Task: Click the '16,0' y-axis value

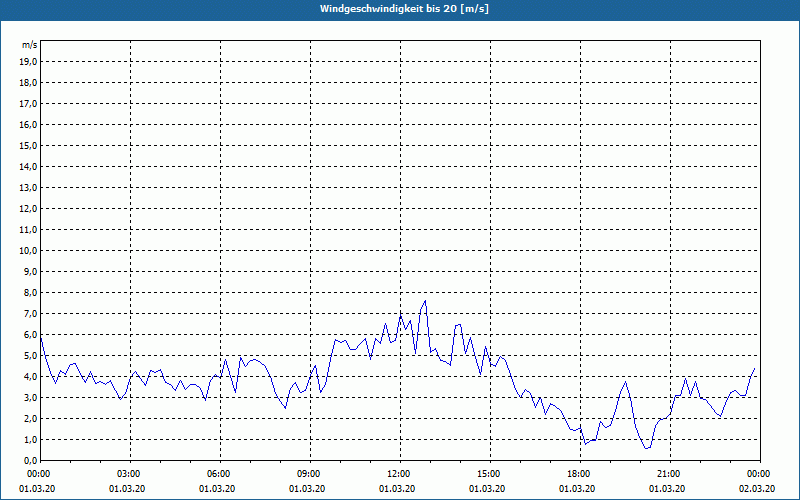Action: (28, 124)
